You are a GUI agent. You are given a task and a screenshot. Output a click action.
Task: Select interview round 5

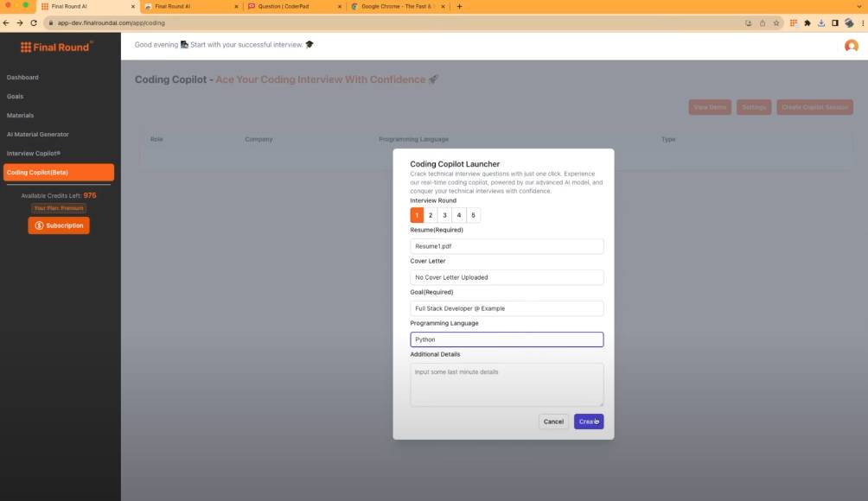(473, 215)
